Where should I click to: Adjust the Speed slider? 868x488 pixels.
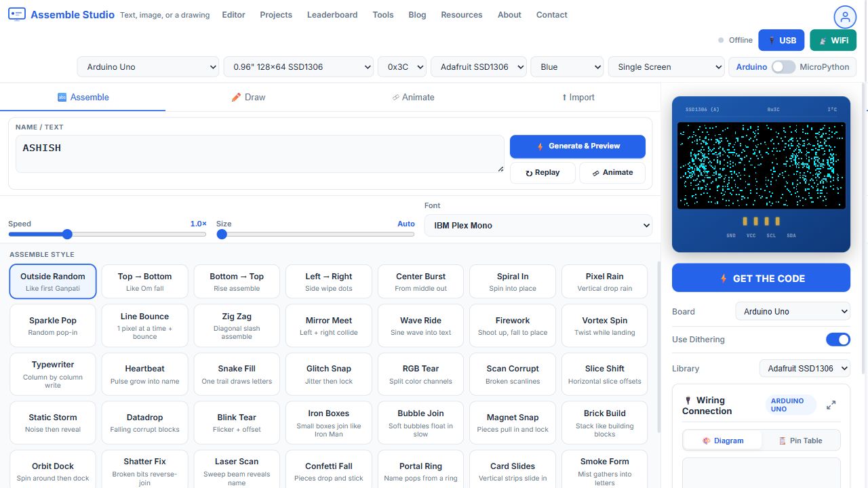coord(107,235)
